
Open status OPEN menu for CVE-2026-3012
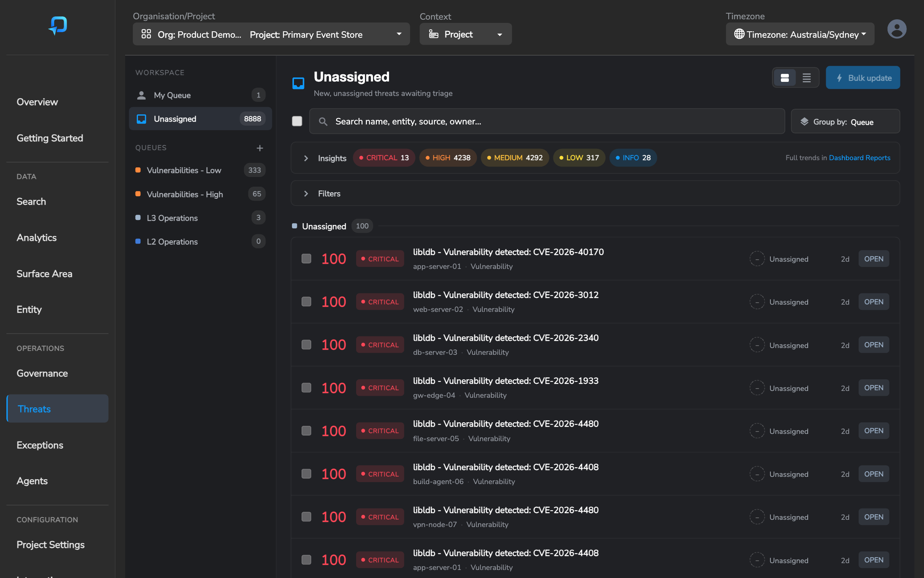coord(873,302)
